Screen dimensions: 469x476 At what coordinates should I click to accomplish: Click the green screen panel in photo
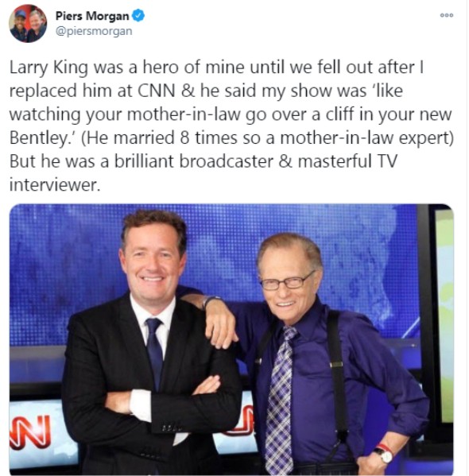(x=446, y=315)
